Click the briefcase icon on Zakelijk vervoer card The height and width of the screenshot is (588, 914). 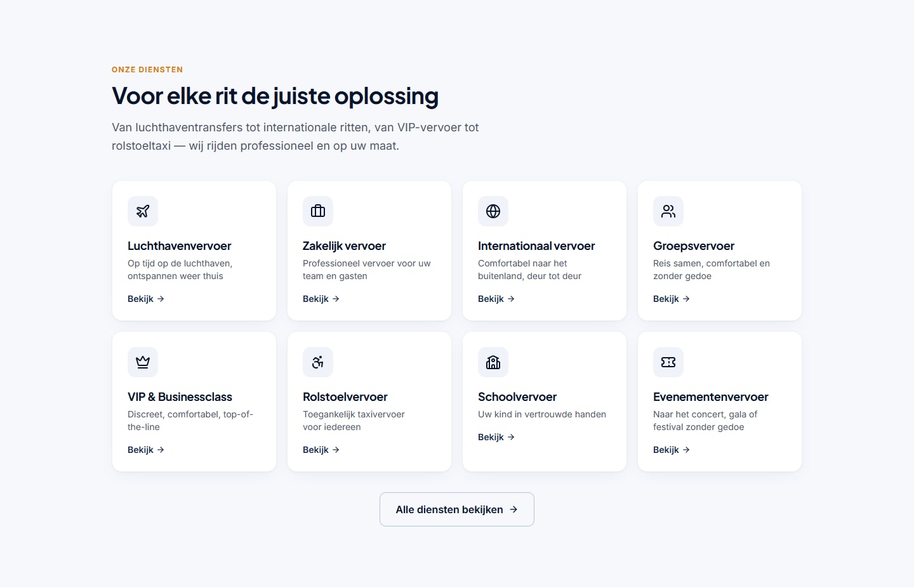tap(318, 211)
